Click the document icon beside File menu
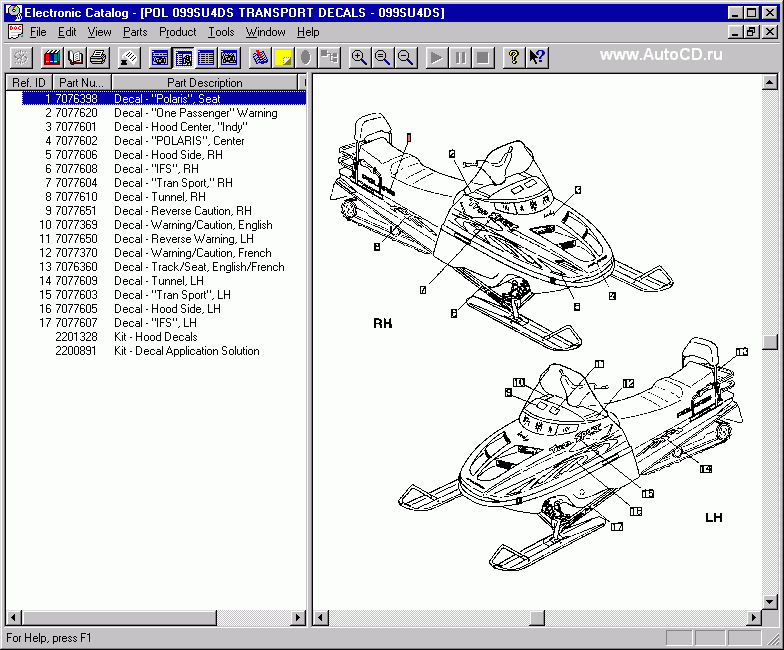This screenshot has width=784, height=650. pos(15,32)
